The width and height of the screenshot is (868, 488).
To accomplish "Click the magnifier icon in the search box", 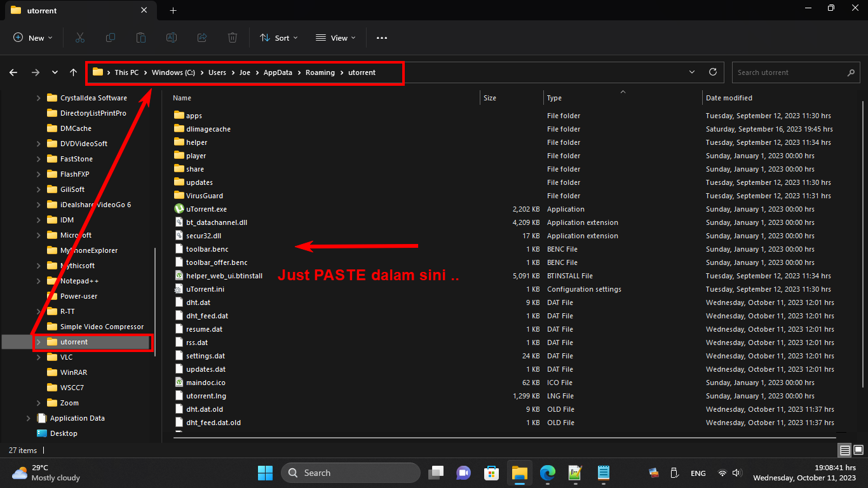I will click(851, 72).
